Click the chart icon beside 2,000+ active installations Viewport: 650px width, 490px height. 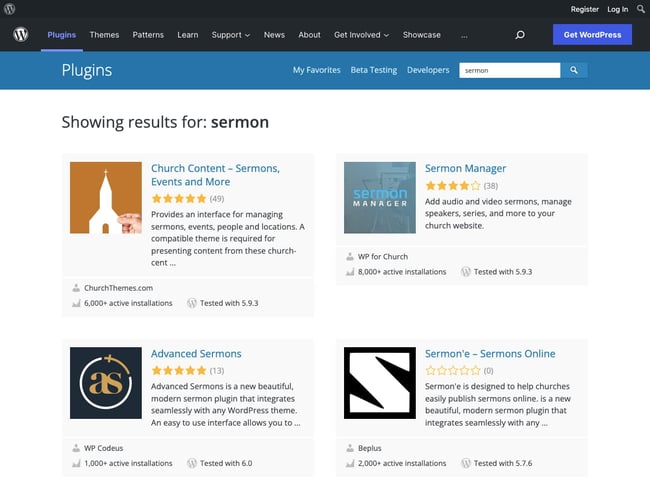[350, 463]
